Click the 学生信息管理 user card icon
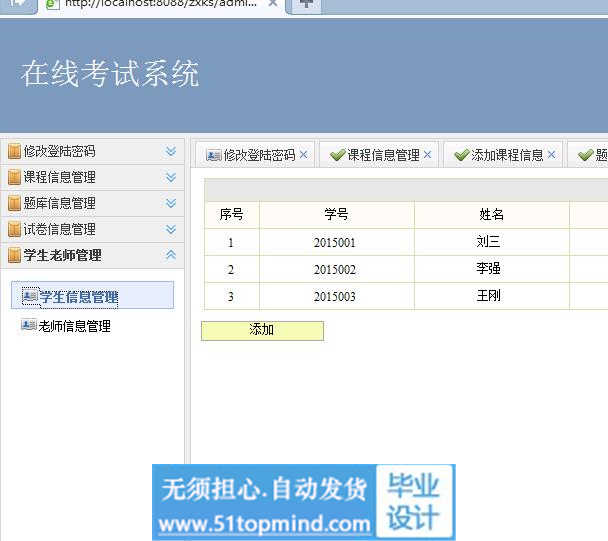 29,296
